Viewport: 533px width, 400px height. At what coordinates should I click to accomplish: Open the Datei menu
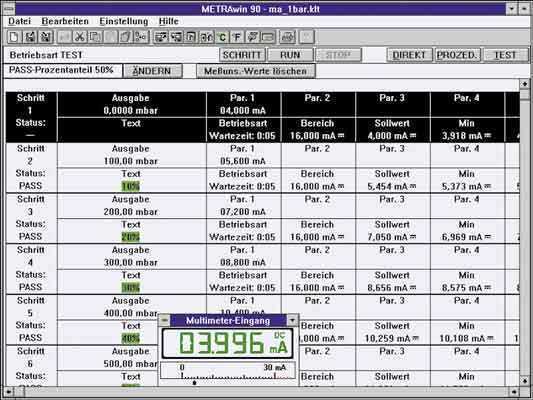pyautogui.click(x=19, y=21)
